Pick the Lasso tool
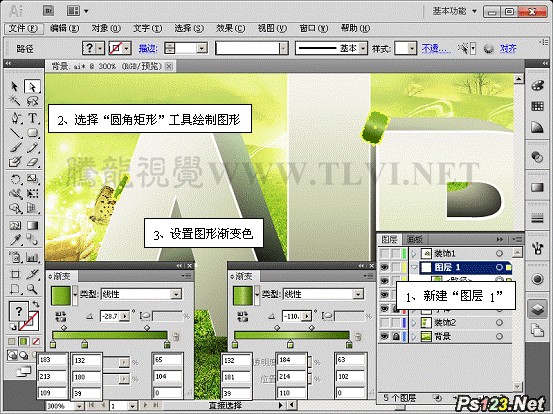The height and width of the screenshot is (414, 553). [32, 102]
